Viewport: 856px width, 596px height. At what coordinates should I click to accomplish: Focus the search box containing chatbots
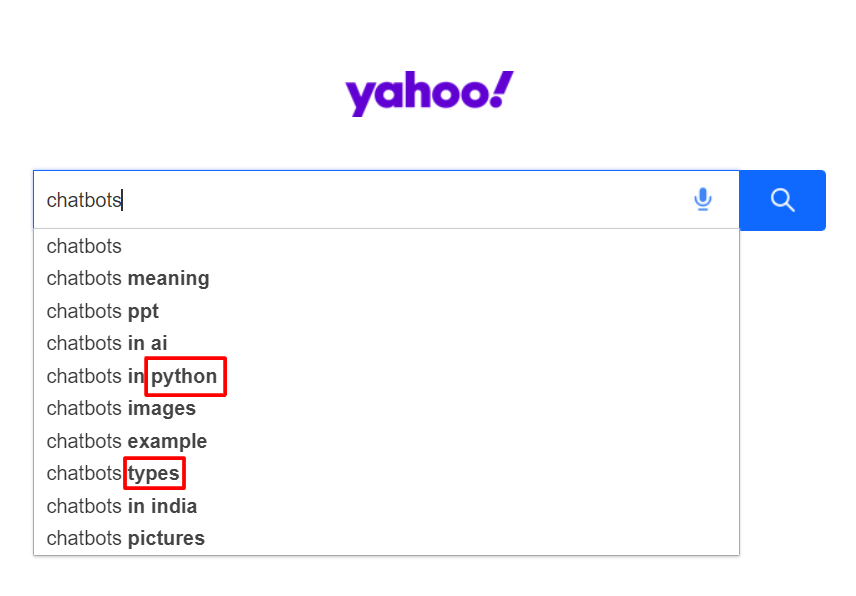(380, 200)
